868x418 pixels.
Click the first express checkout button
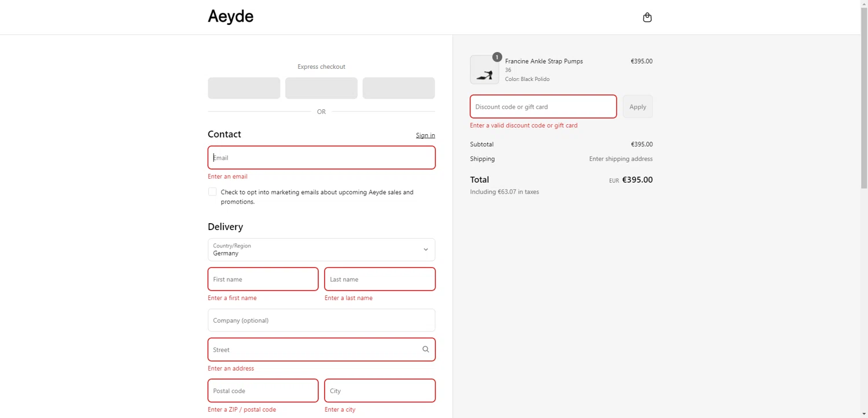click(x=244, y=88)
